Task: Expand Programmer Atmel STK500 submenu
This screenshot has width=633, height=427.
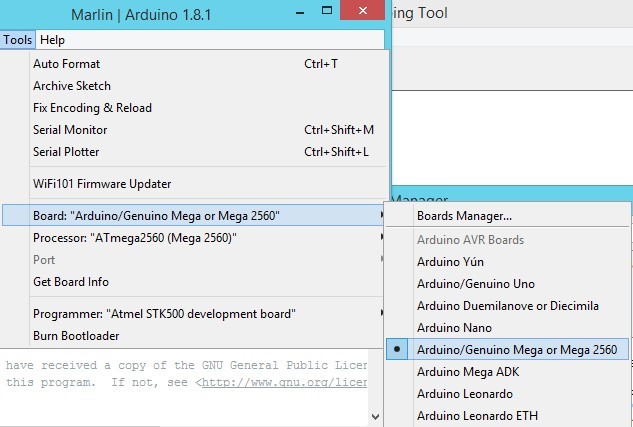Action: point(194,314)
